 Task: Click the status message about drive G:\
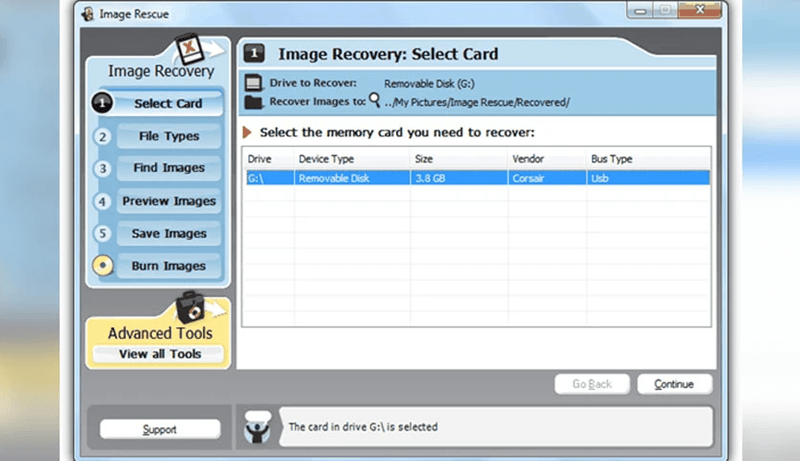363,427
